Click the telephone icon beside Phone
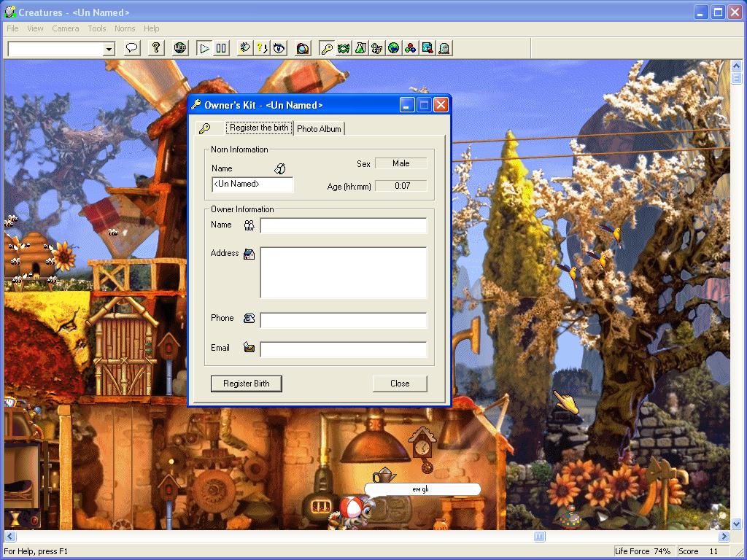The image size is (747, 560). tap(249, 318)
